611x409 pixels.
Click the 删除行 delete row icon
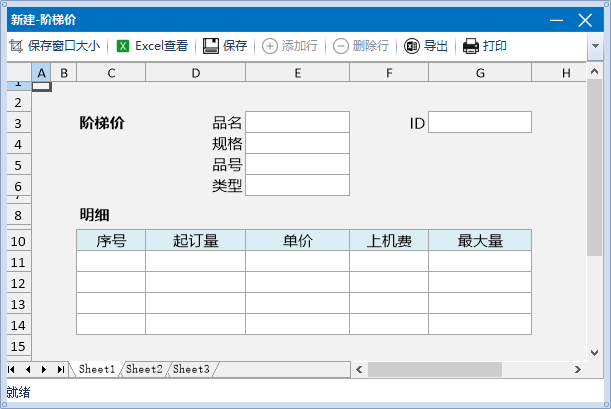[341, 46]
